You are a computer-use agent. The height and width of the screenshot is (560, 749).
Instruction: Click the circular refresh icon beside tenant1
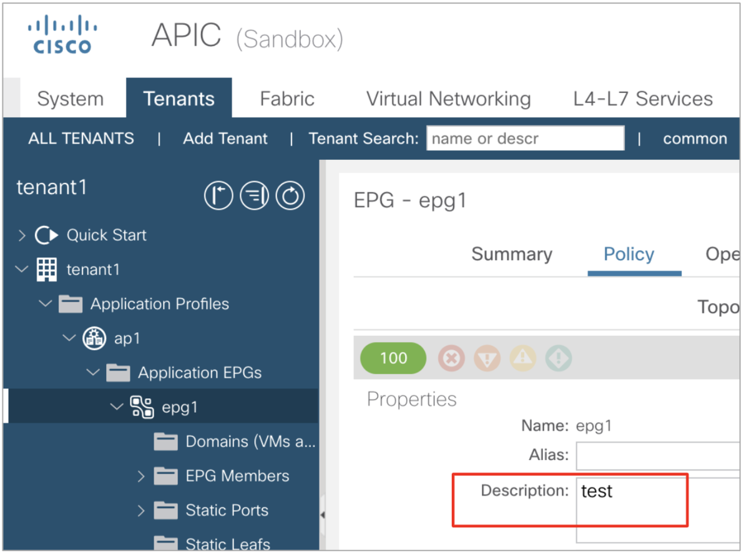tap(290, 196)
